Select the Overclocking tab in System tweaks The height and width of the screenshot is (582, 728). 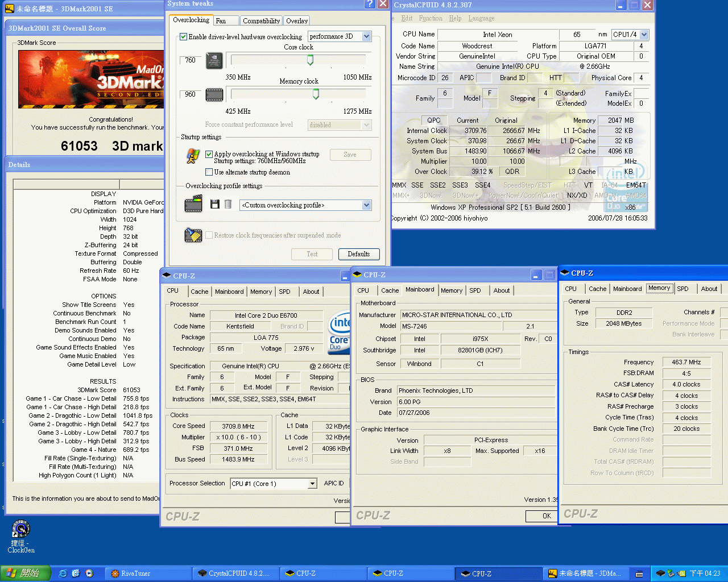[x=191, y=20]
